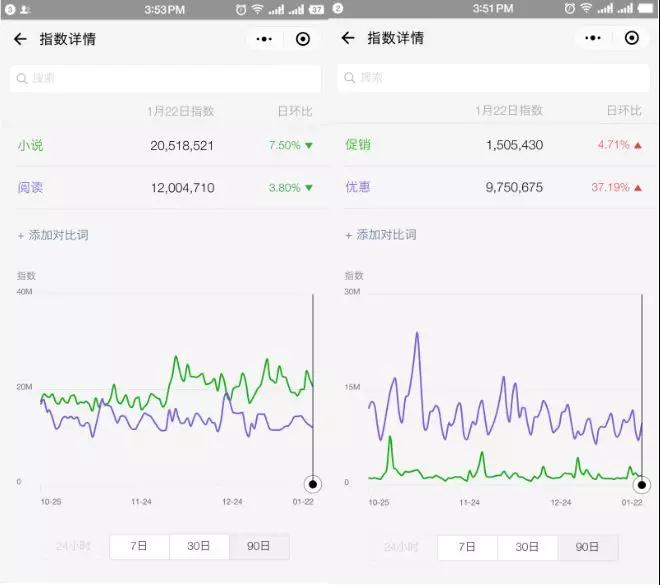Switch to 30日 range in right panel

click(x=527, y=547)
